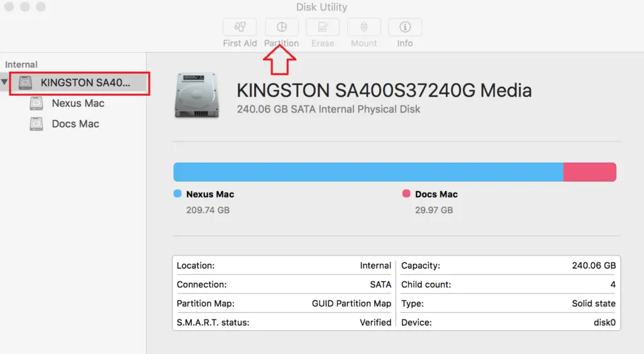
Task: Select Docs Mac volume in sidebar
Action: pyautogui.click(x=75, y=124)
